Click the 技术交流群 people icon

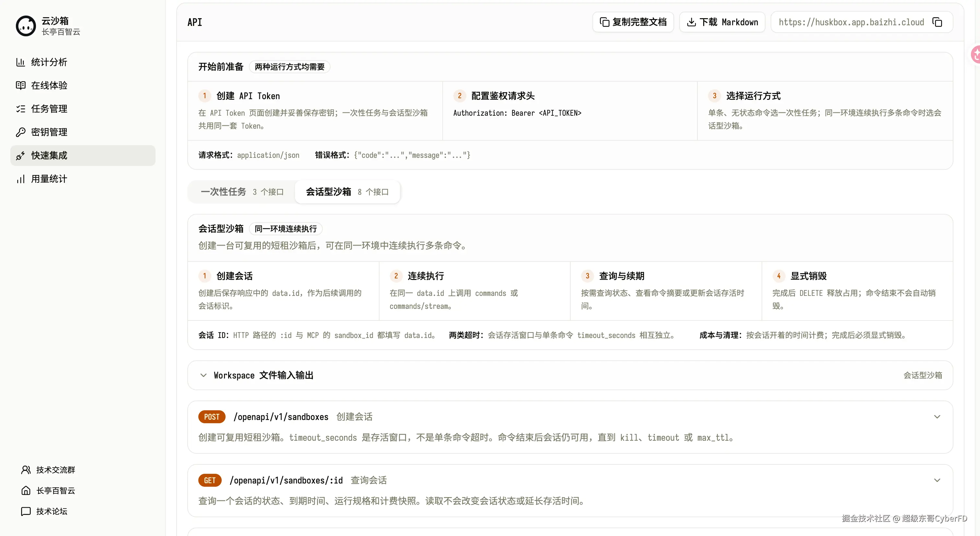click(x=26, y=470)
